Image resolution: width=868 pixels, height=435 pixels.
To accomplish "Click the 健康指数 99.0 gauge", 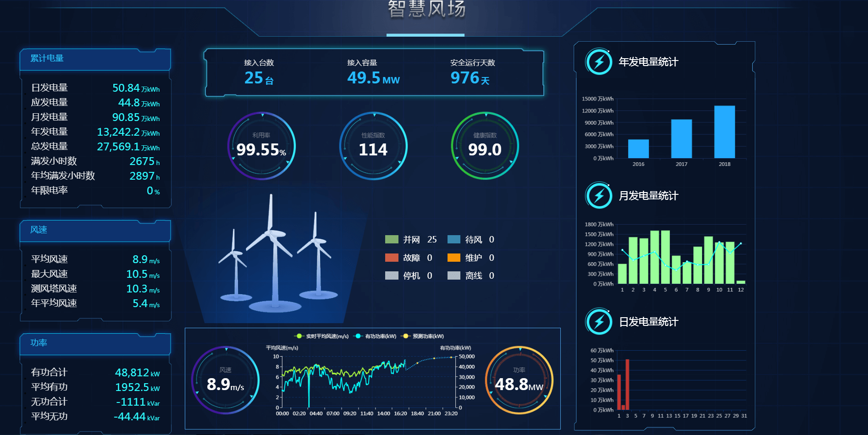I will pos(485,146).
